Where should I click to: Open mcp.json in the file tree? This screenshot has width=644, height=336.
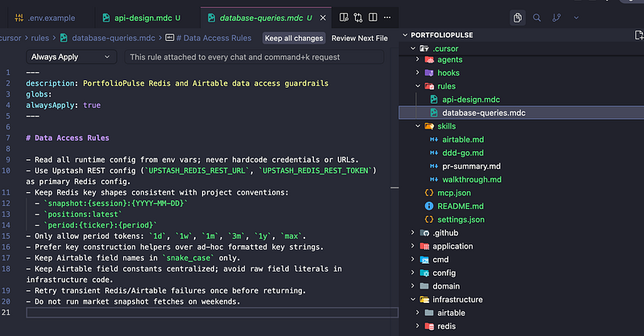454,193
